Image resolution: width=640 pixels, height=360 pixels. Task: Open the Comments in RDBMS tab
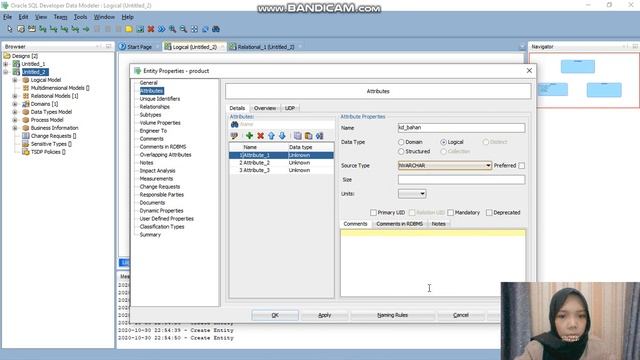tap(399, 224)
